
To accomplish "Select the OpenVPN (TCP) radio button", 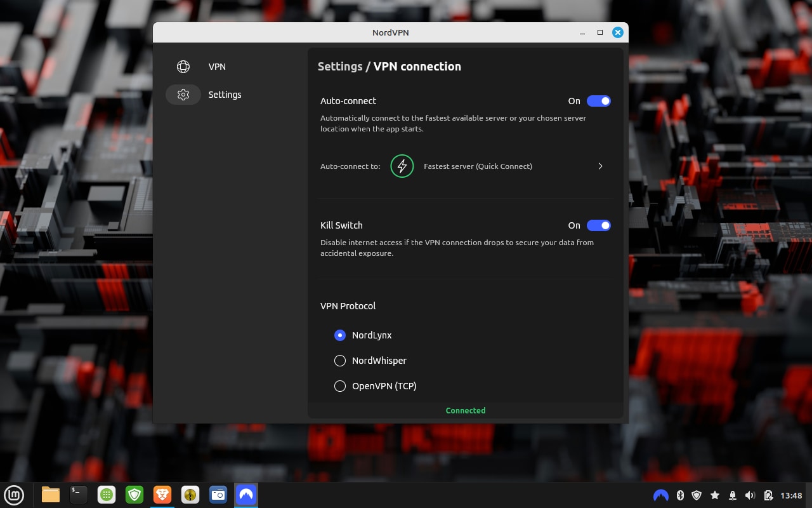I will [340, 386].
